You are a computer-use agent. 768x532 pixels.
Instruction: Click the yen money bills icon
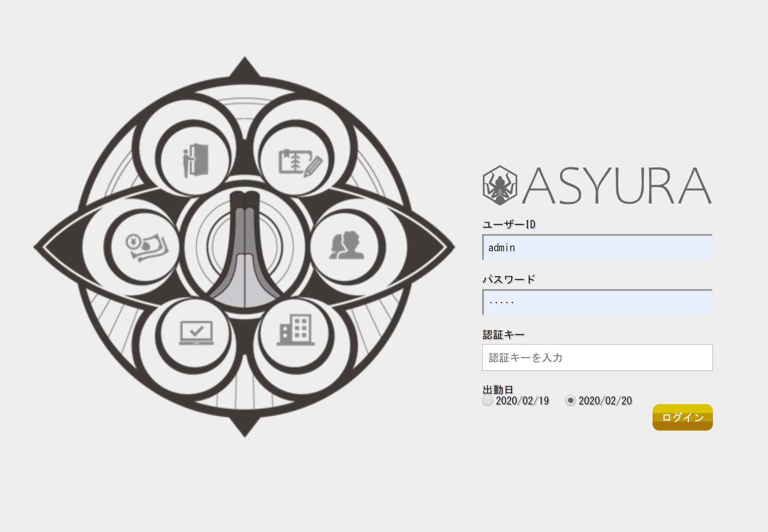(x=146, y=247)
